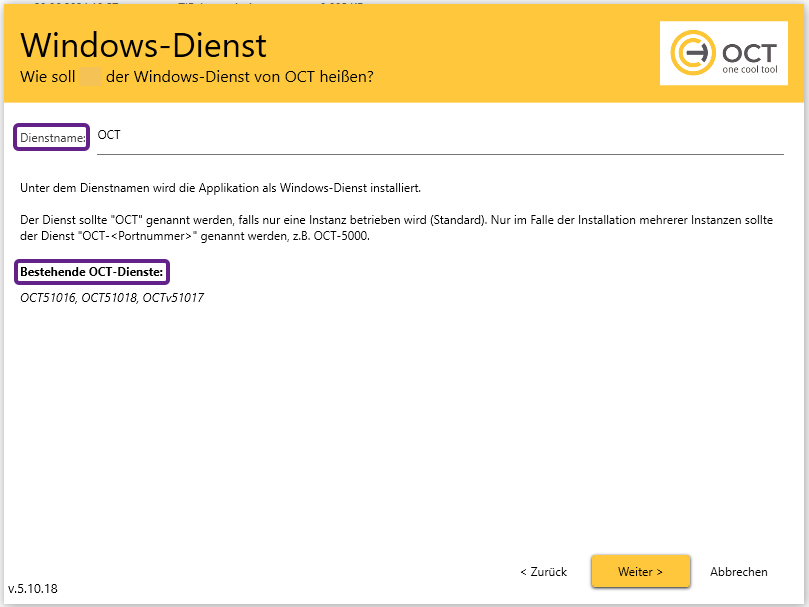This screenshot has width=809, height=607.
Task: Go back with the < Zurück button
Action: 543,571
